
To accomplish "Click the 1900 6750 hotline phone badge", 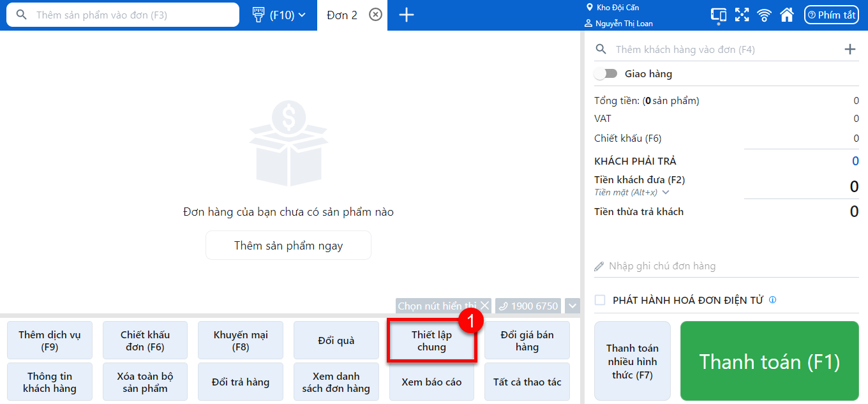I will (x=528, y=306).
